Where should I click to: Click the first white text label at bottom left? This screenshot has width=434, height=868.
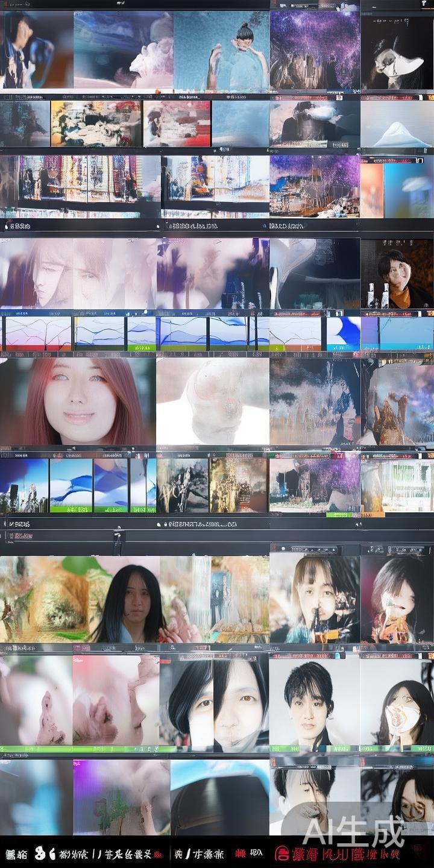[x=17, y=854]
